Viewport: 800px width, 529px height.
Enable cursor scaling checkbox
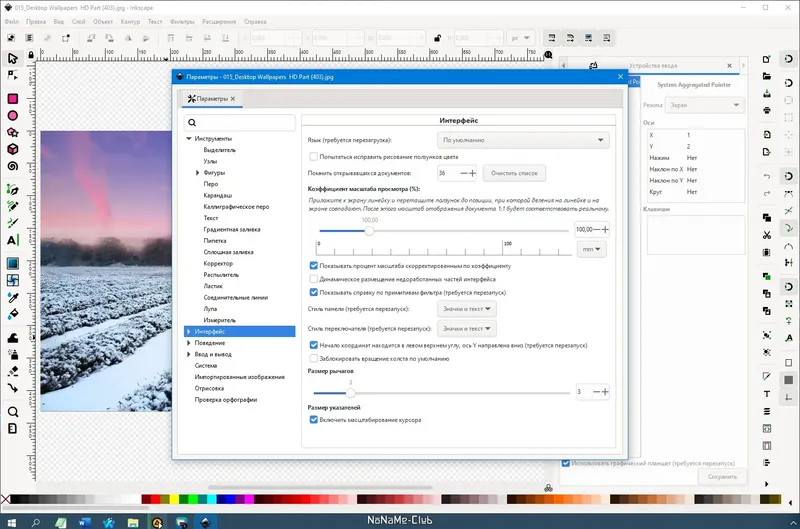314,420
